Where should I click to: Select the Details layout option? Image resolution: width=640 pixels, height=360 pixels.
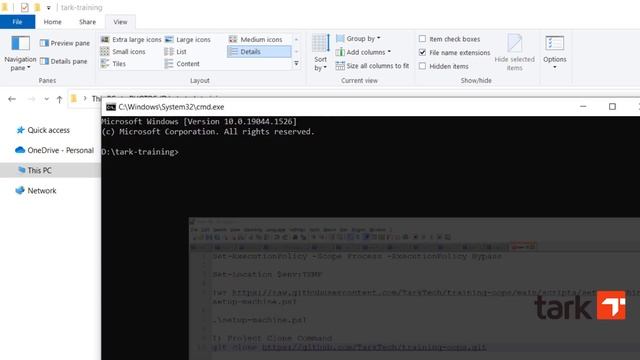[x=259, y=51]
